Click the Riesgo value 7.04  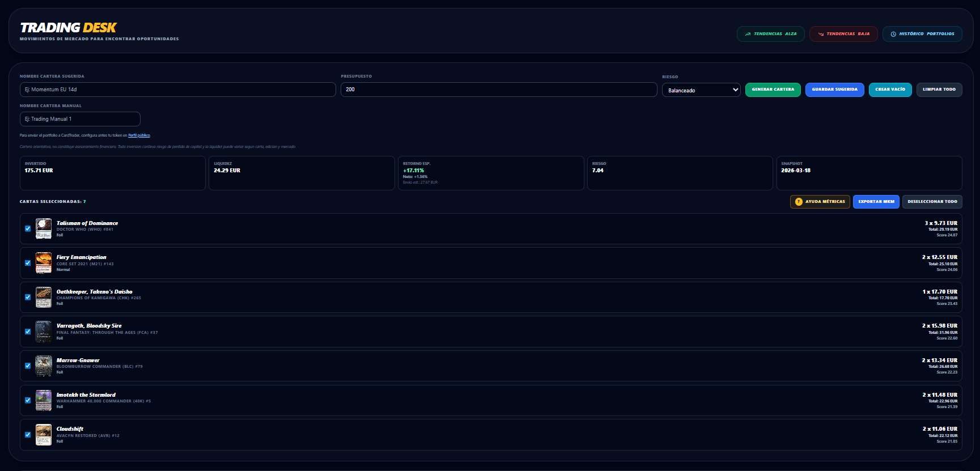[597, 171]
